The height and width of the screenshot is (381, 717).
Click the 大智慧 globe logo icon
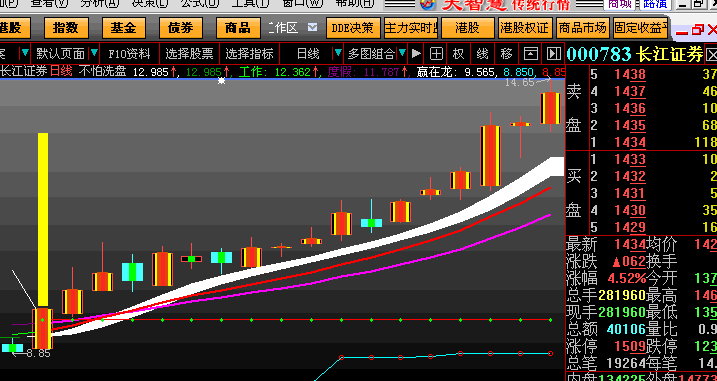point(428,4)
